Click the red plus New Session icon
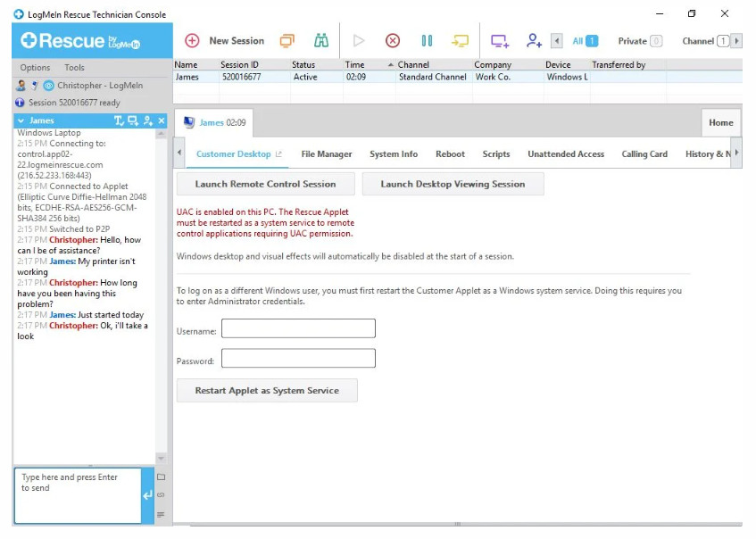 point(192,41)
